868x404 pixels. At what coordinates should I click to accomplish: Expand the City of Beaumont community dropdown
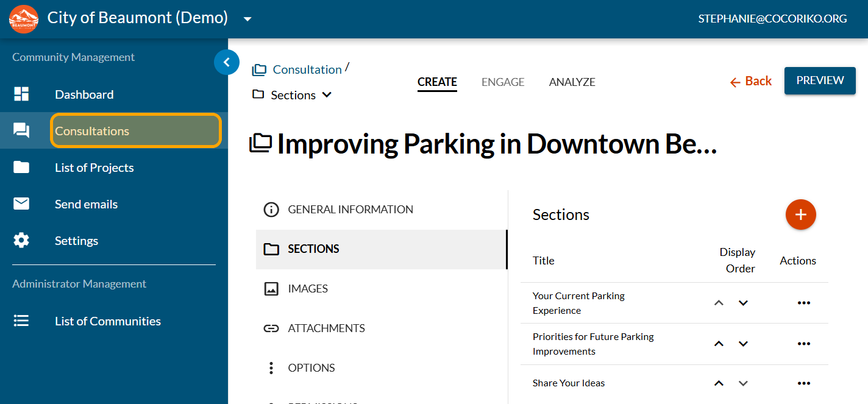tap(247, 19)
